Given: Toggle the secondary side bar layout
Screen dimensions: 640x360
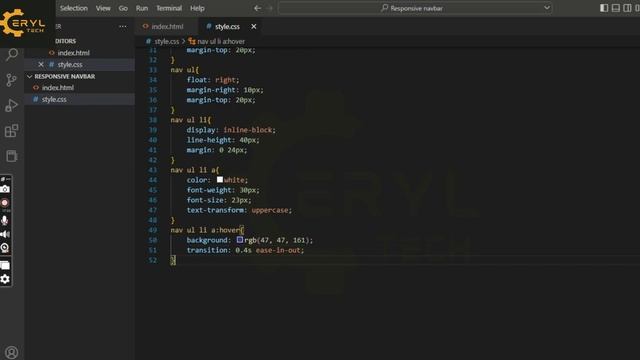Looking at the screenshot, I should tap(627, 8).
